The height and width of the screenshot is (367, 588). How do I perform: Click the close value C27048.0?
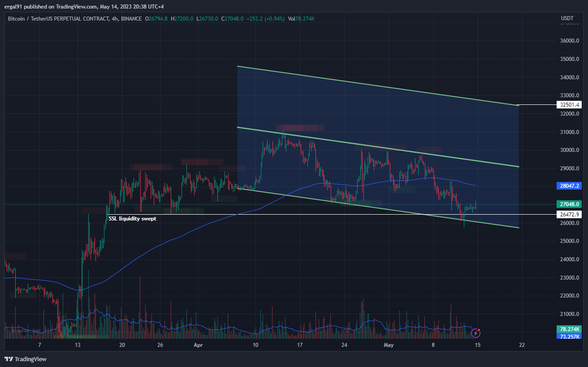coord(233,19)
